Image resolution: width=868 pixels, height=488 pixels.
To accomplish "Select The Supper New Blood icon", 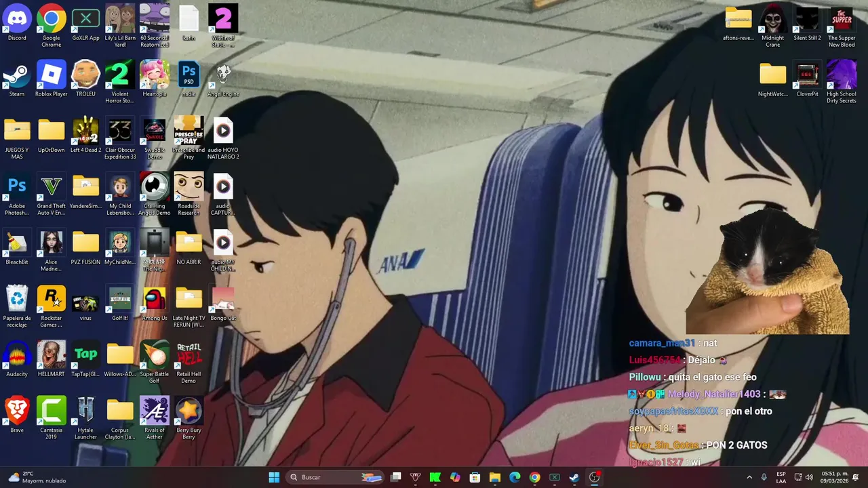I will [842, 26].
